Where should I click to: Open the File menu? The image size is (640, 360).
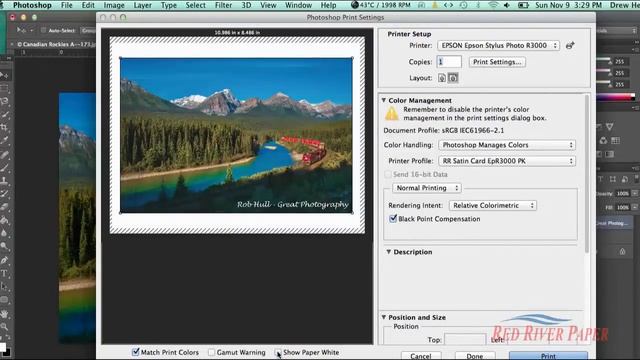click(67, 5)
